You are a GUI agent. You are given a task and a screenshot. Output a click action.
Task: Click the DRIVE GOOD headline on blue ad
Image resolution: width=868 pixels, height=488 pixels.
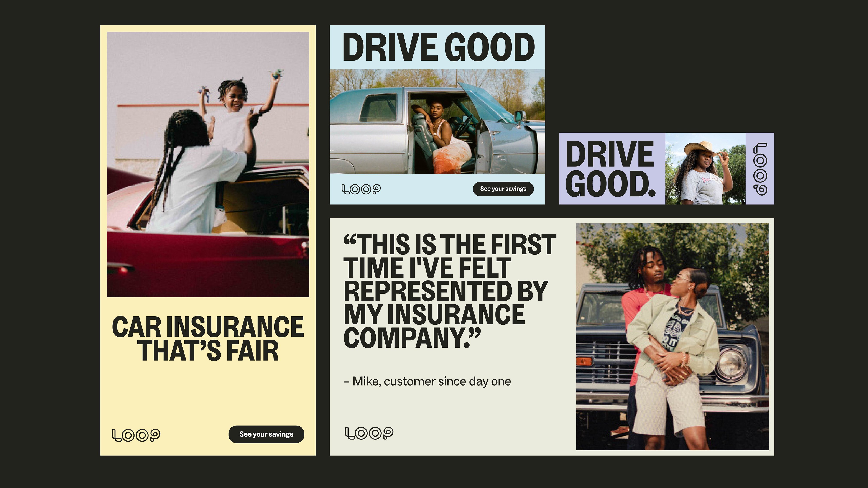(438, 47)
